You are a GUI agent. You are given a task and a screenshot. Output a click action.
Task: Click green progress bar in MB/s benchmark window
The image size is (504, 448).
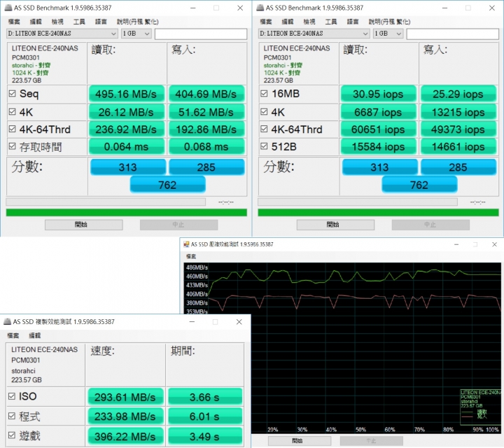point(126,212)
